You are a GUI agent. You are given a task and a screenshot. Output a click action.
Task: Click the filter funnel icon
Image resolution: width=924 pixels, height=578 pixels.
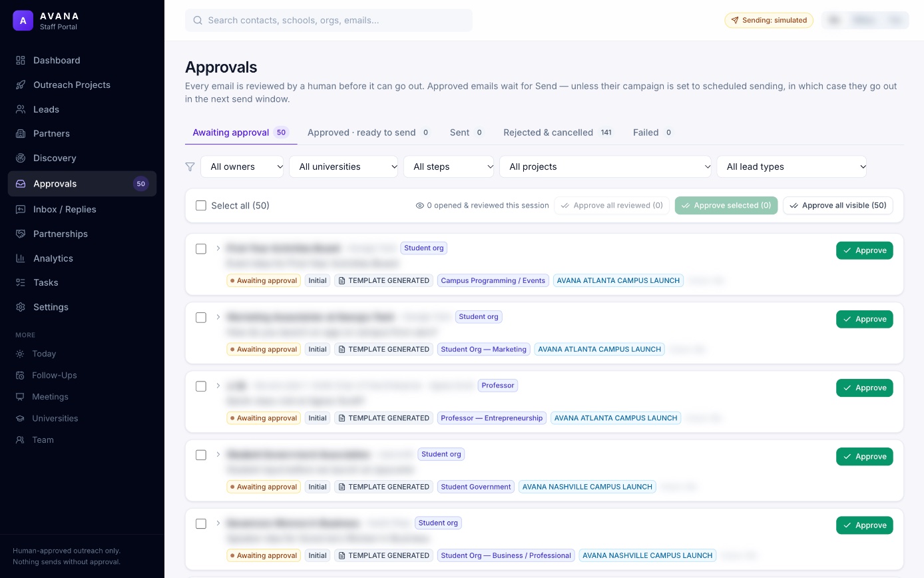(190, 167)
